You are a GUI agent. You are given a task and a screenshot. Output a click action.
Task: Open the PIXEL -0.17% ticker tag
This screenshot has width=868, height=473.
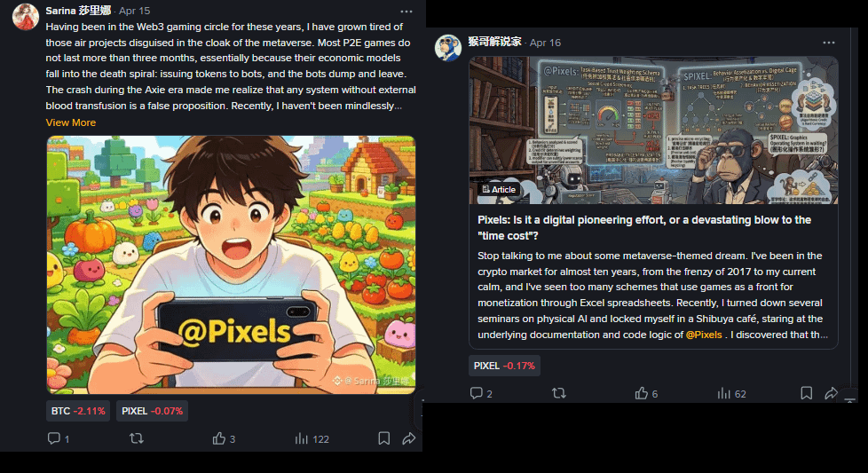click(x=504, y=366)
